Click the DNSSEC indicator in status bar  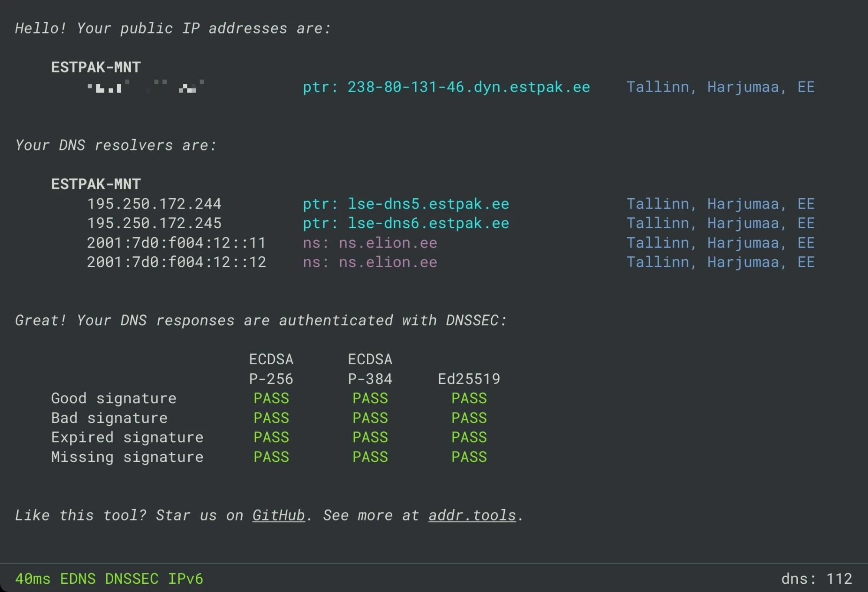(x=132, y=579)
